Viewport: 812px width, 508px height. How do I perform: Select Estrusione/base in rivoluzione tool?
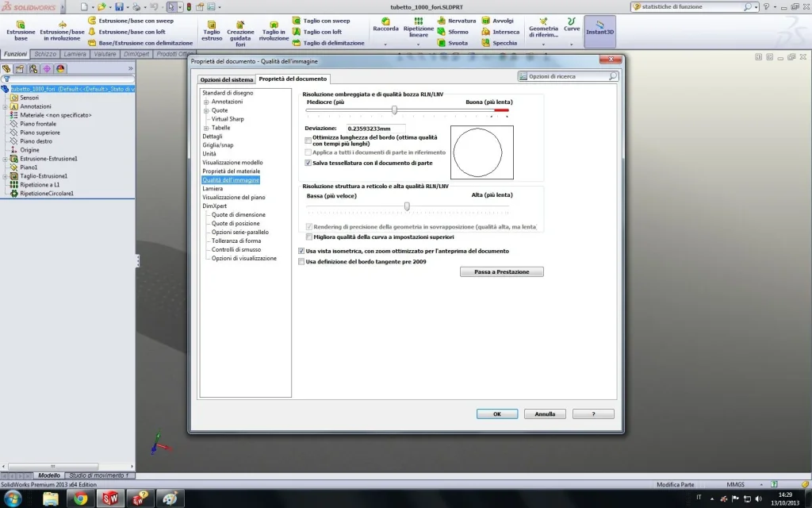(62, 31)
